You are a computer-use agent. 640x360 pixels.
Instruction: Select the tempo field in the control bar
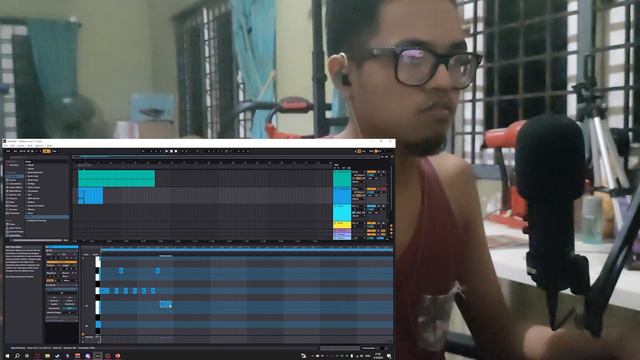coord(22,151)
